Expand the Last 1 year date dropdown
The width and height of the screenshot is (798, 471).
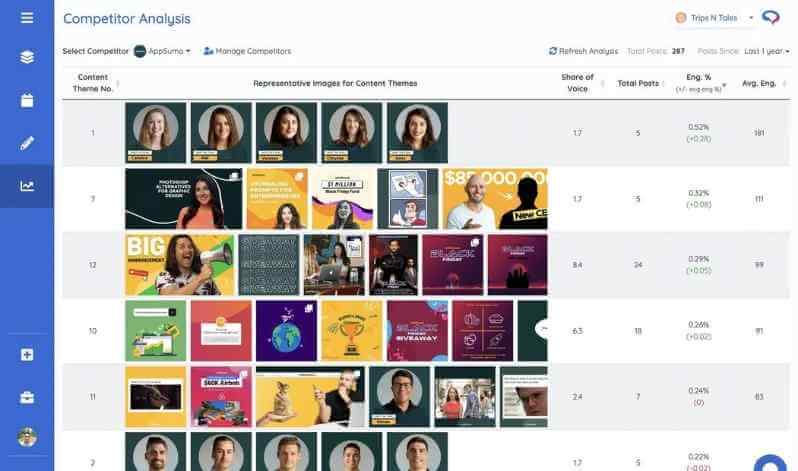[766, 51]
